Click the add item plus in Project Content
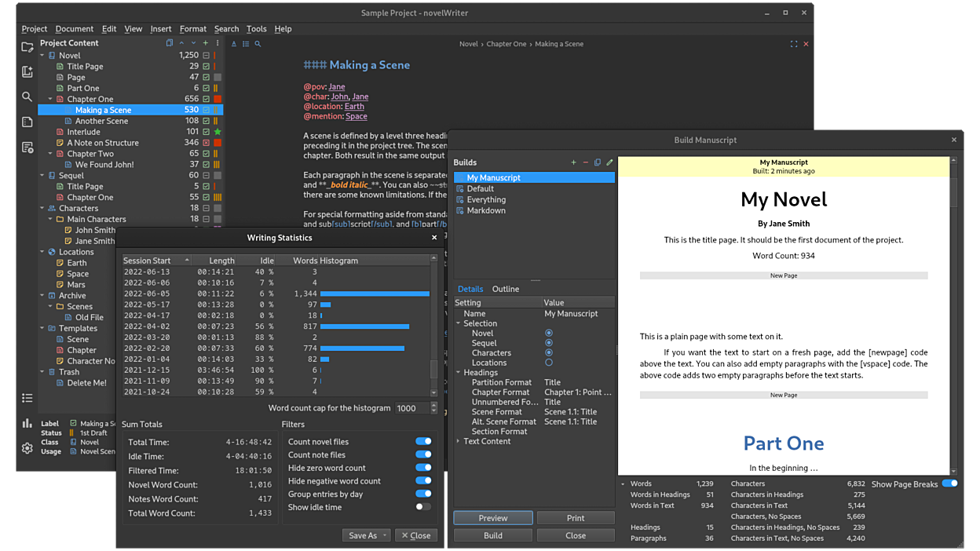980x551 pixels. [x=206, y=43]
